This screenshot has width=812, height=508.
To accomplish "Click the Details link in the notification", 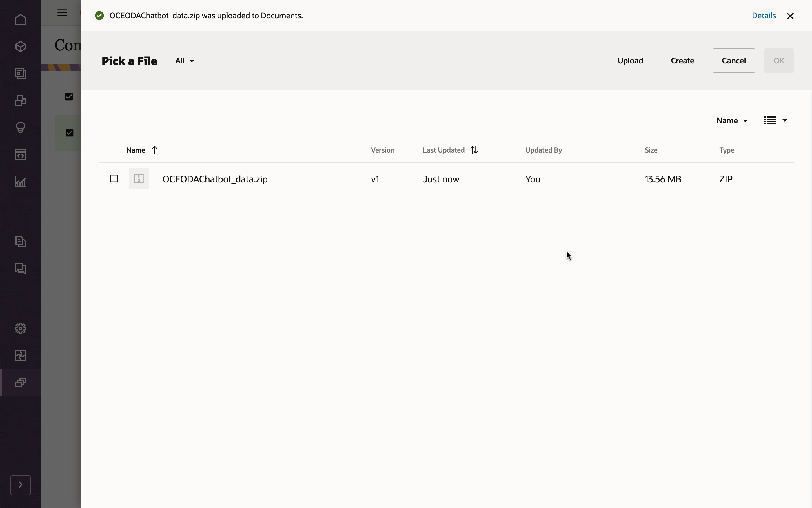I will [x=764, y=16].
